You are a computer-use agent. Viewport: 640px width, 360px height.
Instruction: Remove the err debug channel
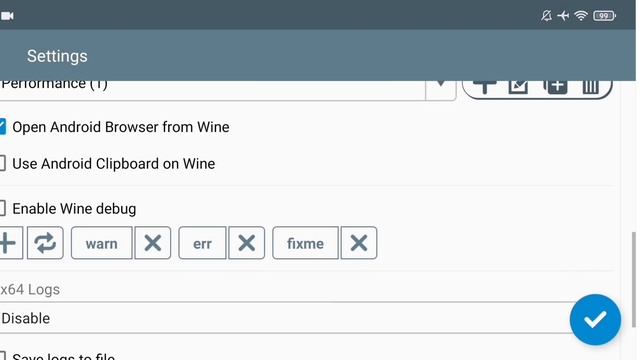(x=247, y=243)
